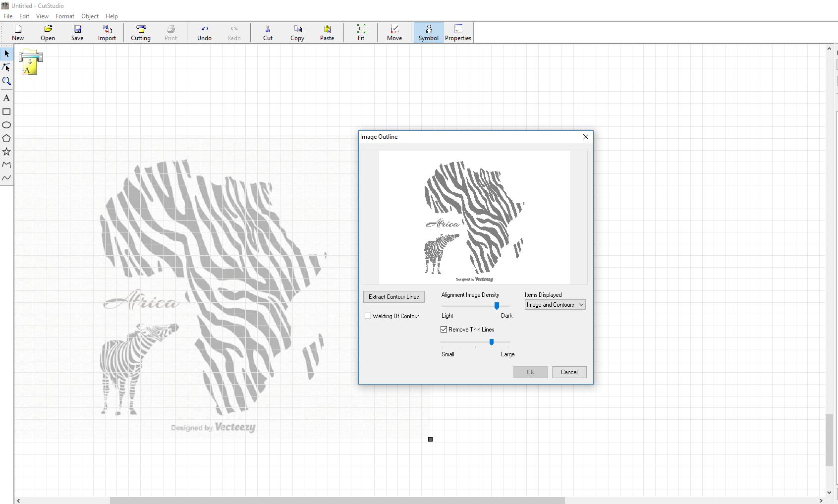Select the Star drawing tool

point(6,152)
